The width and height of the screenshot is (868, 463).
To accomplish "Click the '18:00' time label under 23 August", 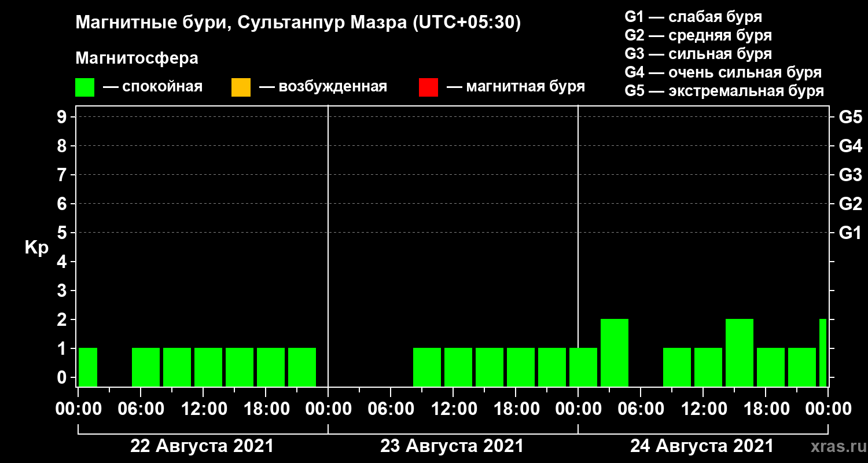I will [516, 409].
